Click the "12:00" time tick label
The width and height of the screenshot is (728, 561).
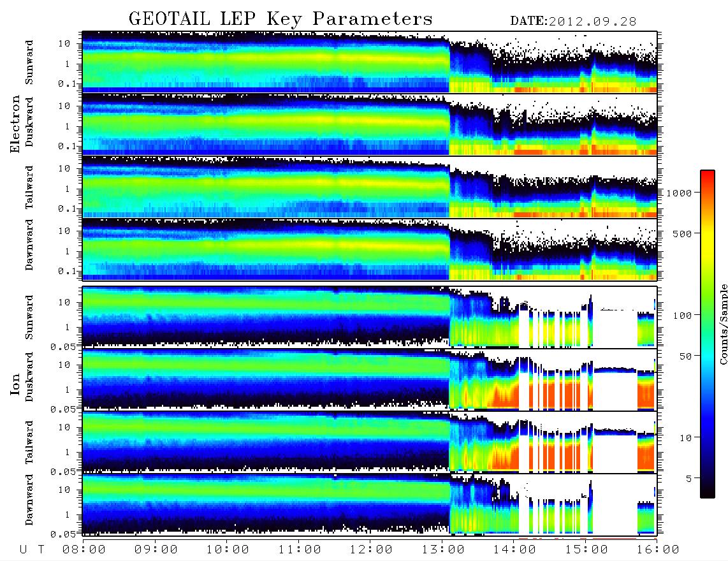[371, 550]
